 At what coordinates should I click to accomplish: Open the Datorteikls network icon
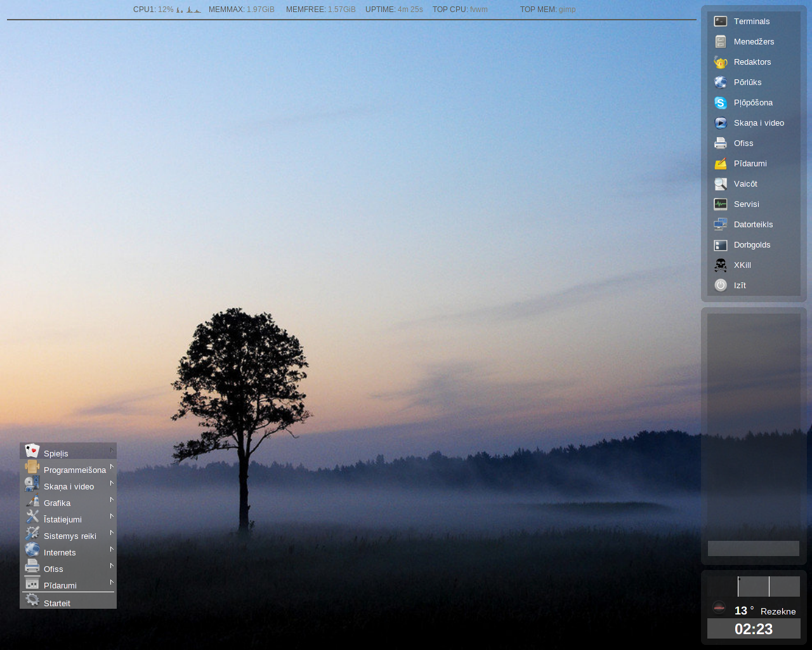tap(721, 225)
